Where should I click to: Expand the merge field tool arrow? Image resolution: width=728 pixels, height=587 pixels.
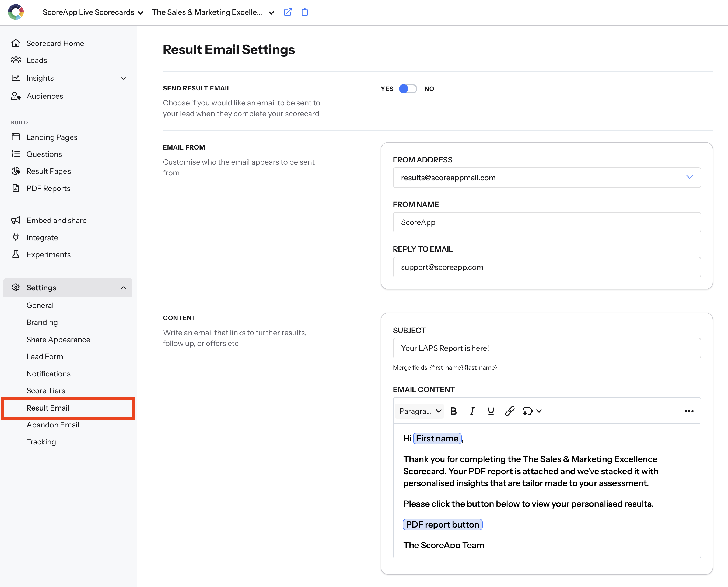[x=539, y=411]
